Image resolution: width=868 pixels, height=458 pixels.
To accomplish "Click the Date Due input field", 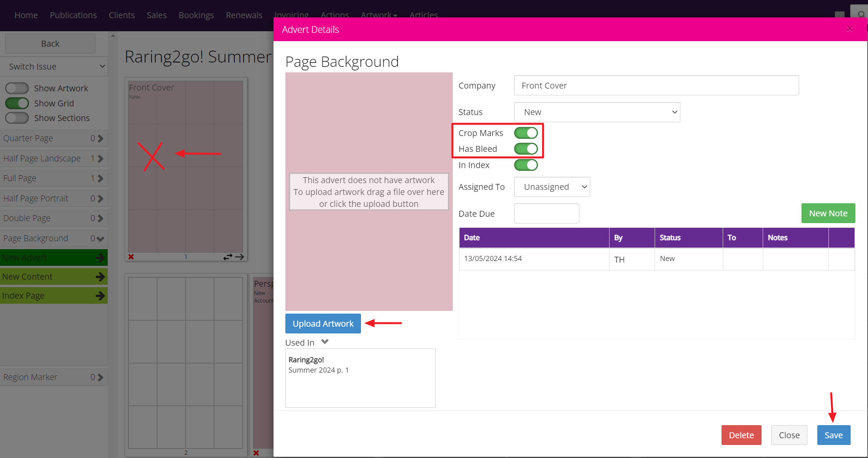I will click(547, 214).
